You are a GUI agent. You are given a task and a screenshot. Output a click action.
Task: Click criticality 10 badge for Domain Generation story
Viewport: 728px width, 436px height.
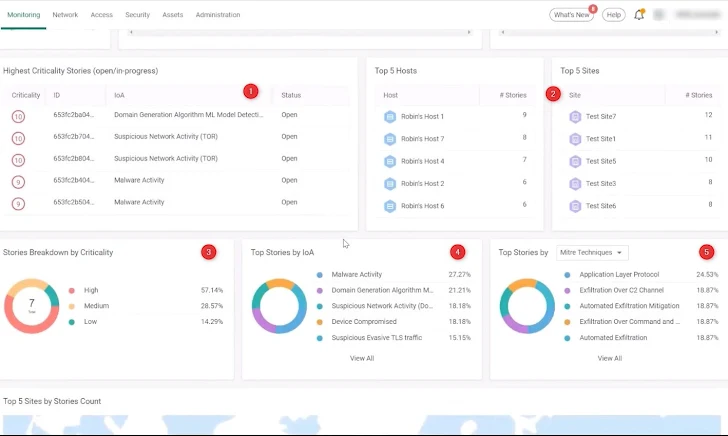pos(18,117)
